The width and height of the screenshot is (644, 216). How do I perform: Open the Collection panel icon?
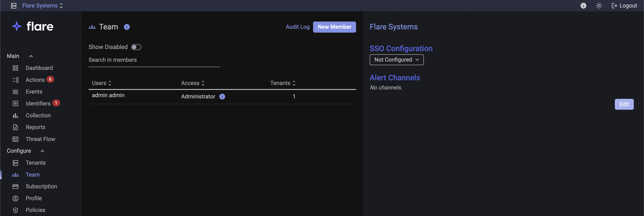[x=15, y=115]
